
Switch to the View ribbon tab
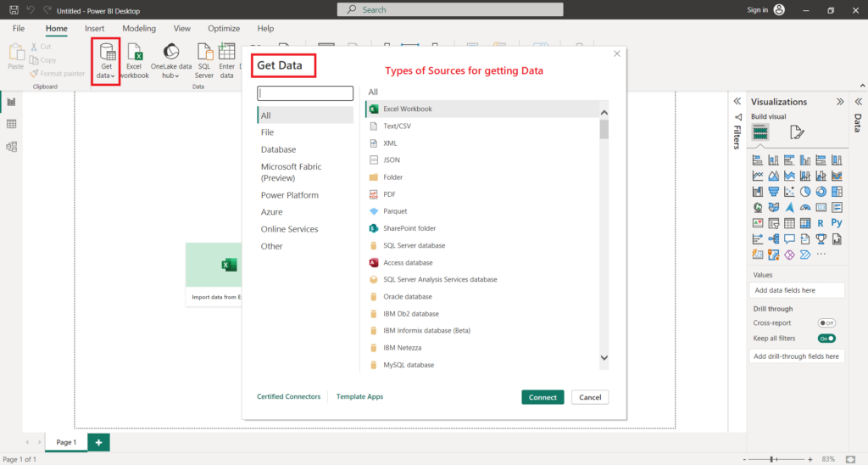click(181, 28)
